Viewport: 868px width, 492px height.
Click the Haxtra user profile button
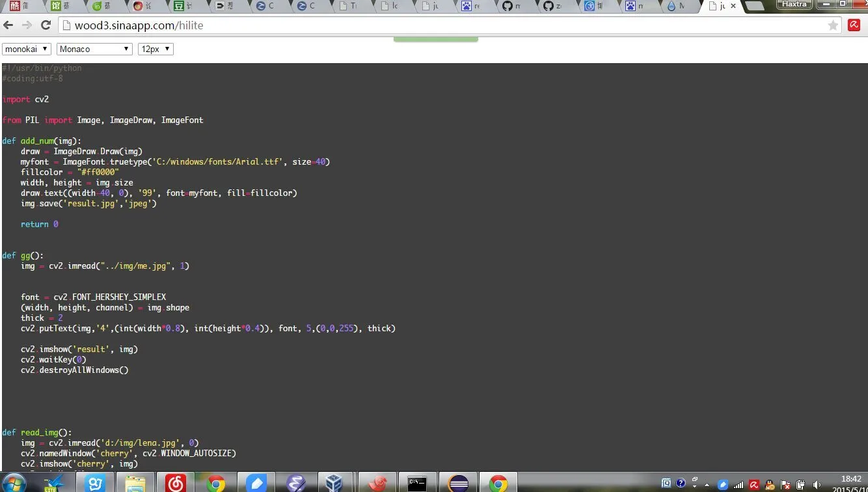point(794,5)
